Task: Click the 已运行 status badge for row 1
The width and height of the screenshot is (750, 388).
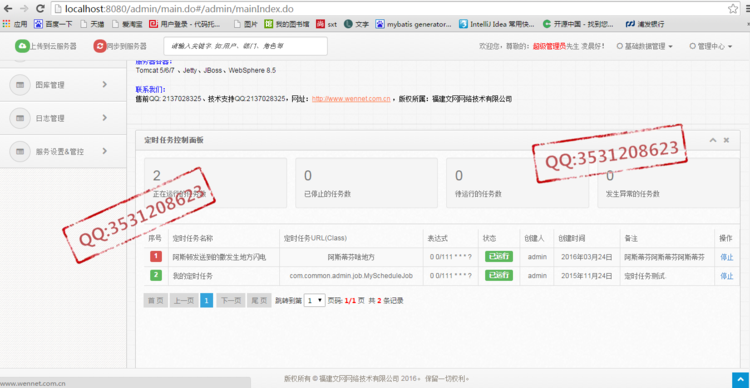Action: pos(499,256)
